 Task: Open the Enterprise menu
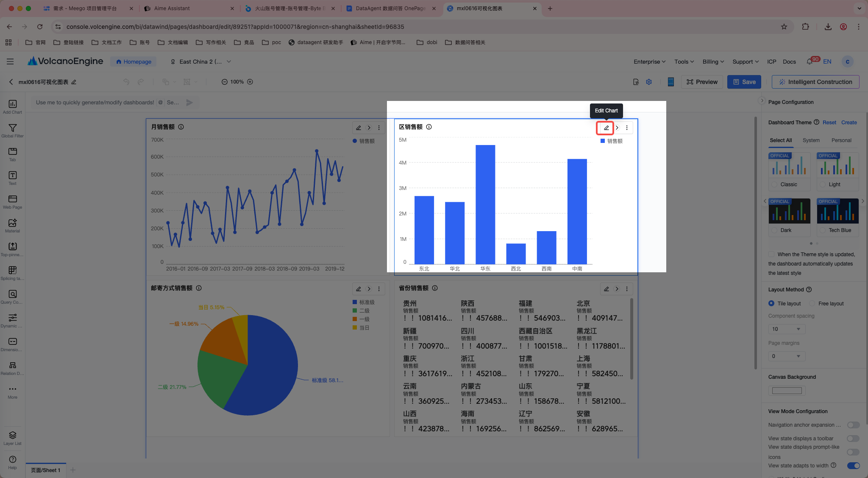point(649,61)
